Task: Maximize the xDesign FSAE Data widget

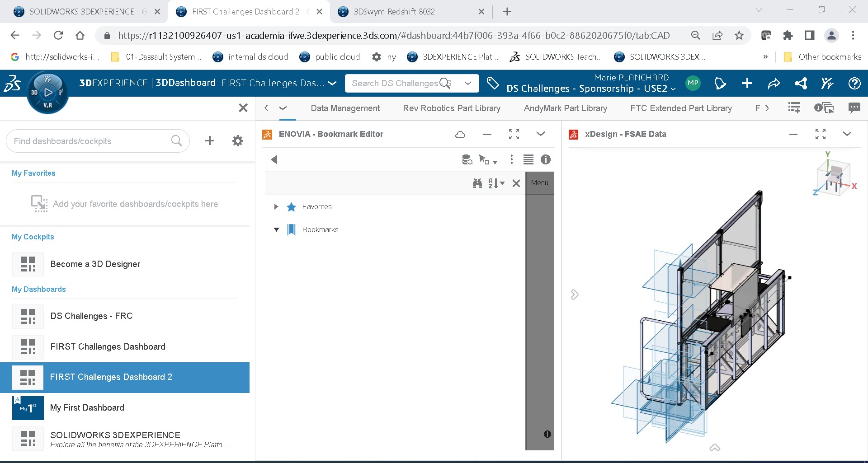Action: tap(821, 134)
